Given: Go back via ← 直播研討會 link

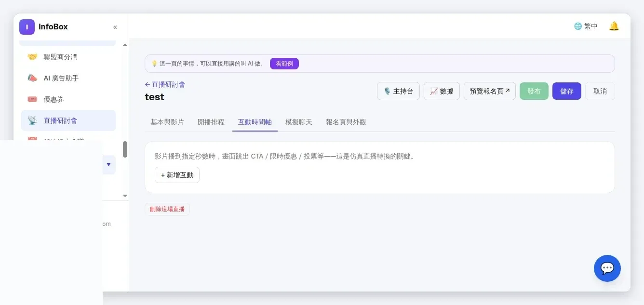Looking at the screenshot, I should tap(165, 84).
